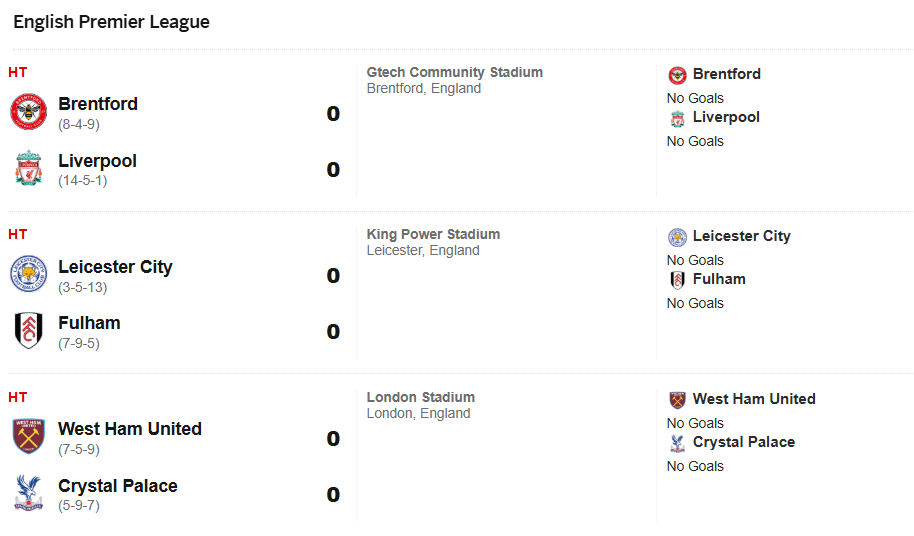Open the Fulham team name link
The height and width of the screenshot is (536, 914).
89,323
